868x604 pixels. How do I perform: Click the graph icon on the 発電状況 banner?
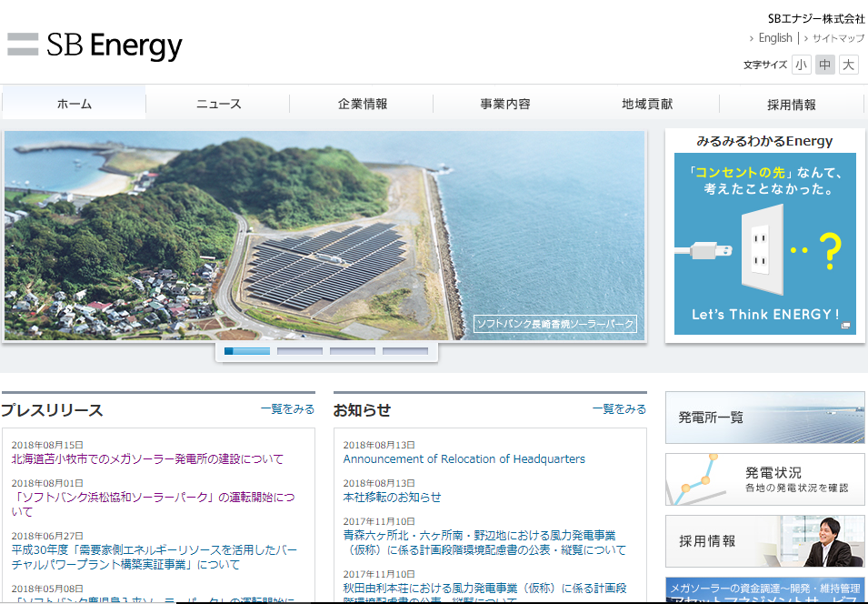[x=697, y=480]
